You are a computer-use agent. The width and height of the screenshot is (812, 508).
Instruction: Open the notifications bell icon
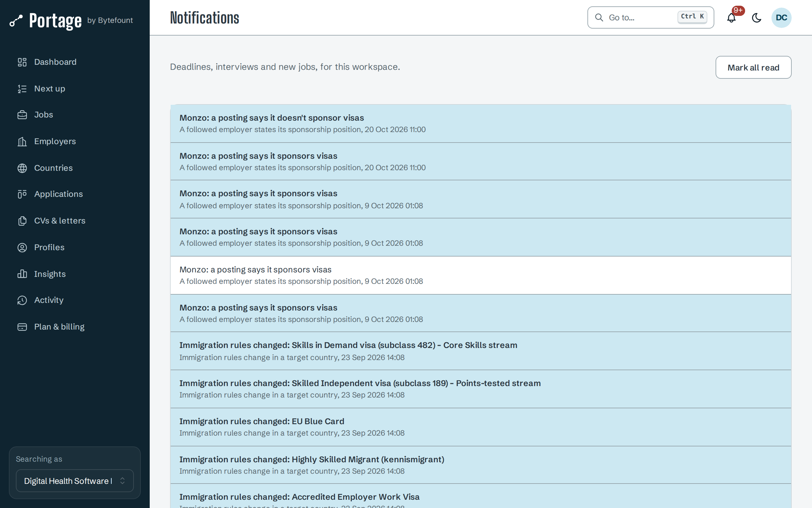coord(731,18)
